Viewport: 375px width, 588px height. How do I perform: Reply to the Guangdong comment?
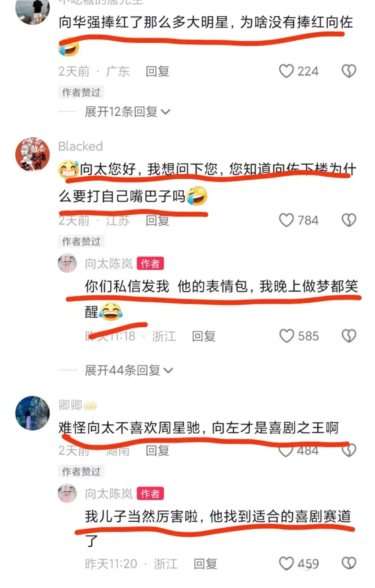[x=157, y=72]
